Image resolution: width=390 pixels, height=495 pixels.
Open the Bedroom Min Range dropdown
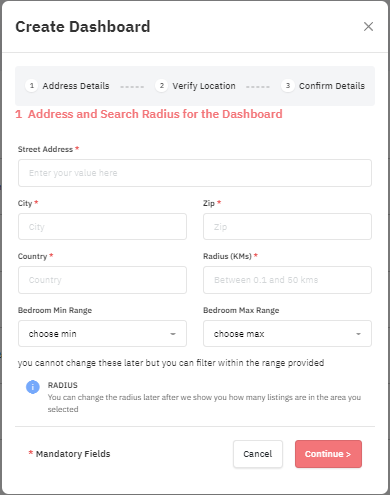[102, 334]
